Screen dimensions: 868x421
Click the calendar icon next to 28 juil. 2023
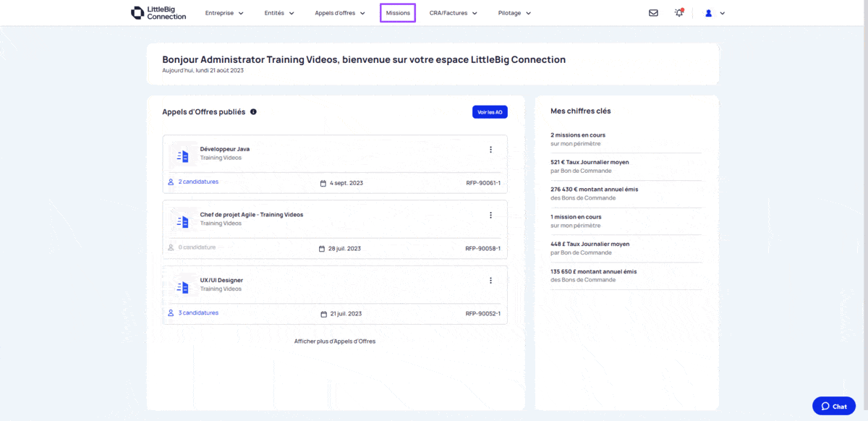[x=322, y=249]
